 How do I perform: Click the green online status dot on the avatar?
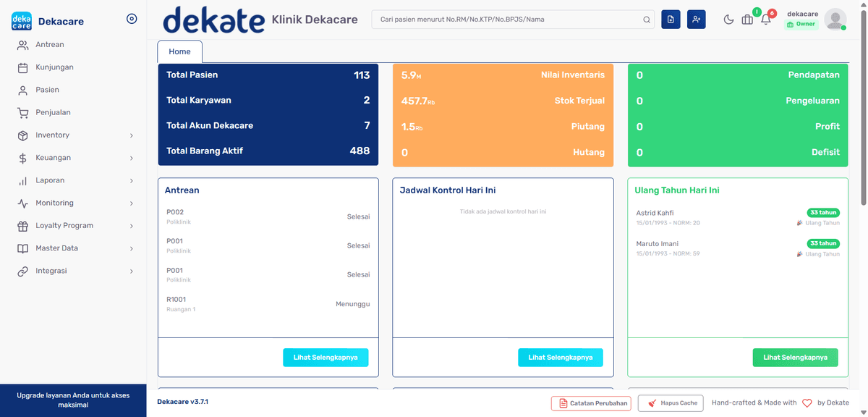843,28
